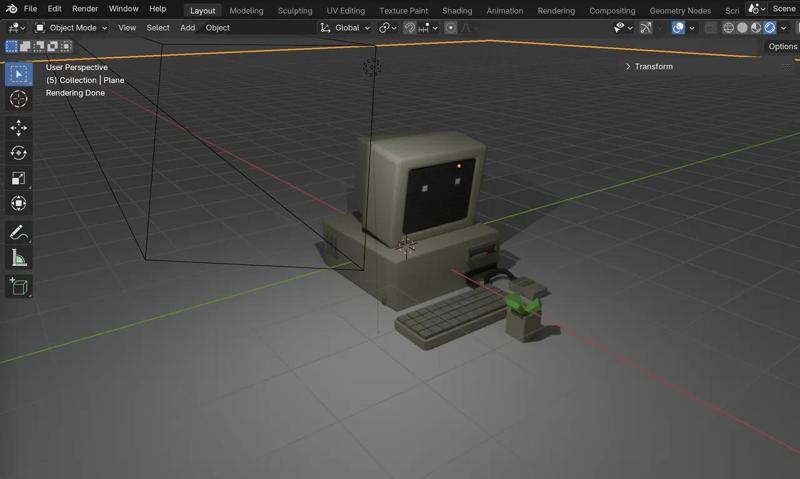Select the Cursor tool

pos(19,99)
